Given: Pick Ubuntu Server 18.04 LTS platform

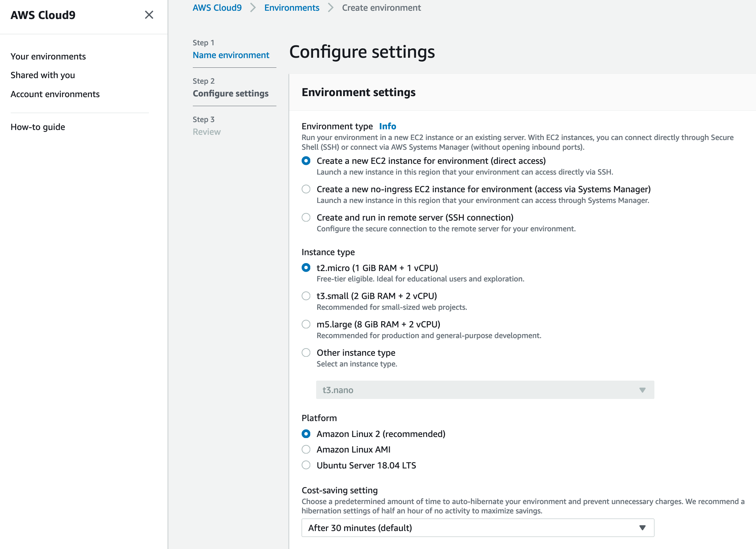Looking at the screenshot, I should click(306, 465).
